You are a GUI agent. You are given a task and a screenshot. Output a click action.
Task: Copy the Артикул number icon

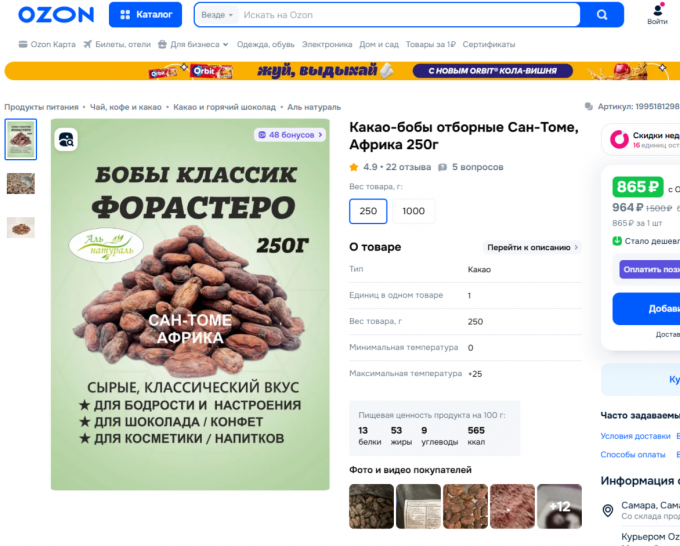pyautogui.click(x=588, y=106)
